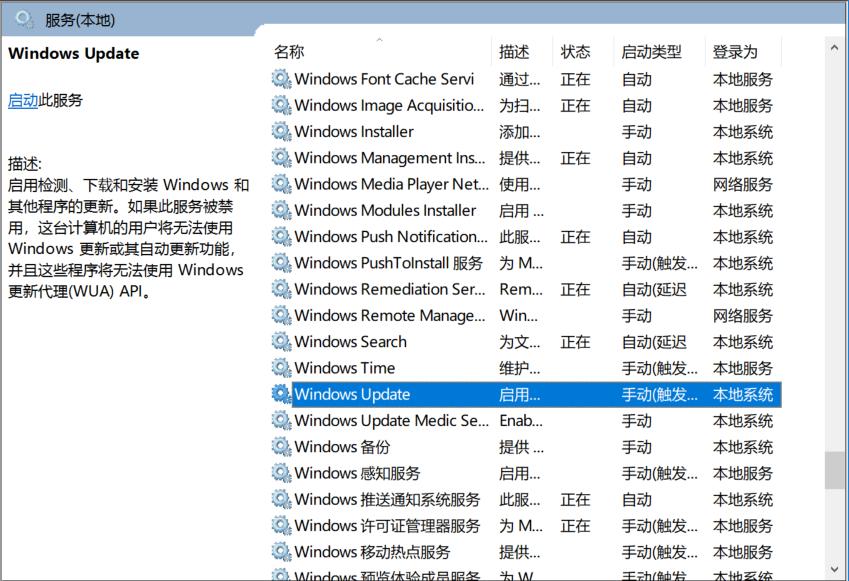The width and height of the screenshot is (849, 581).
Task: Click the scrollbar down arrow
Action: tap(834, 569)
